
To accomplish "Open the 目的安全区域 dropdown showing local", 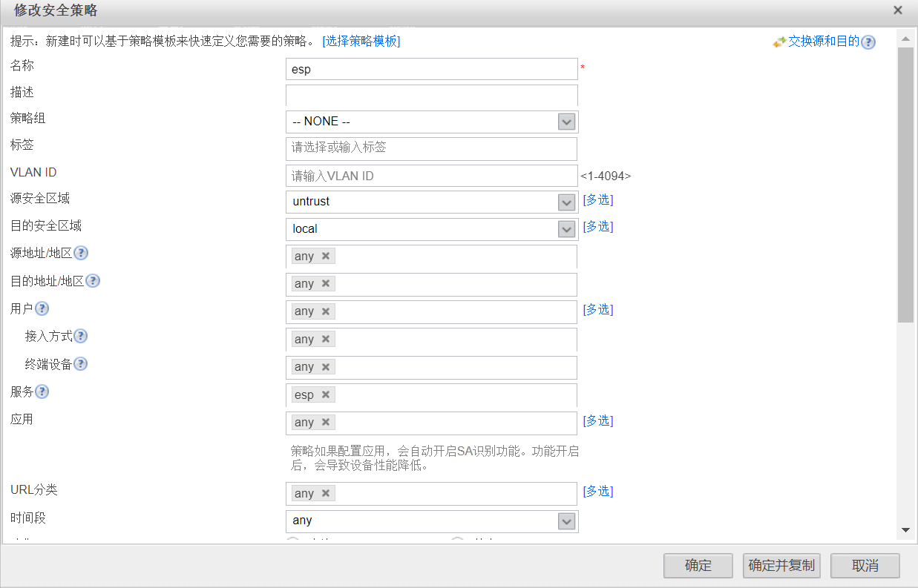I will click(567, 229).
